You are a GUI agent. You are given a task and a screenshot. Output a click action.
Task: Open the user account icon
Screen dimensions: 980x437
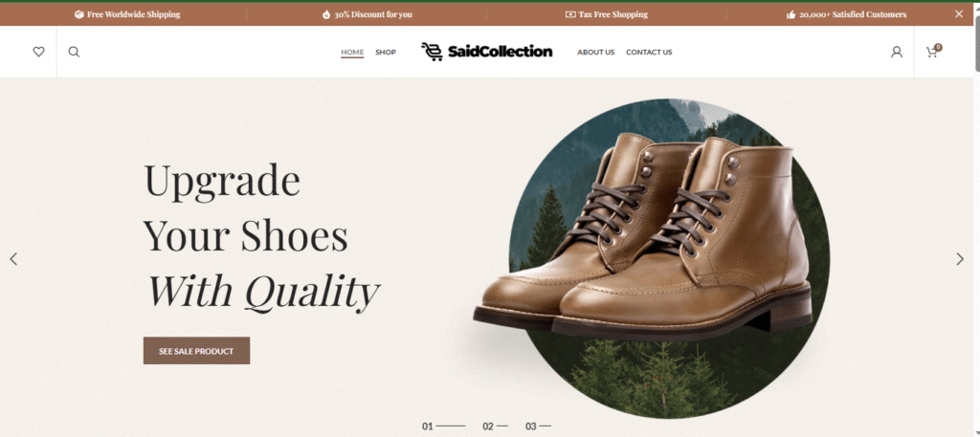pyautogui.click(x=896, y=52)
